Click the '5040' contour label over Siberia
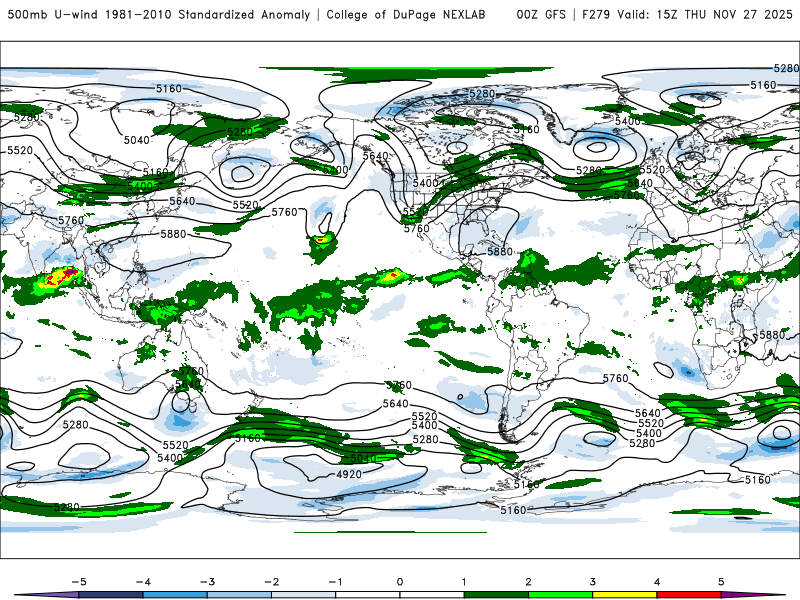The height and width of the screenshot is (600, 800). click(137, 140)
